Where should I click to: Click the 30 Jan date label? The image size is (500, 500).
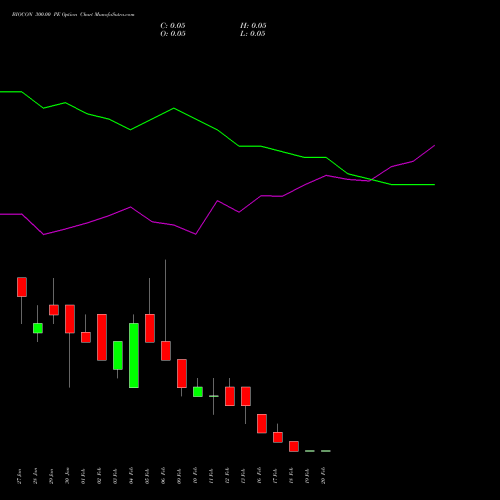coord(67,476)
